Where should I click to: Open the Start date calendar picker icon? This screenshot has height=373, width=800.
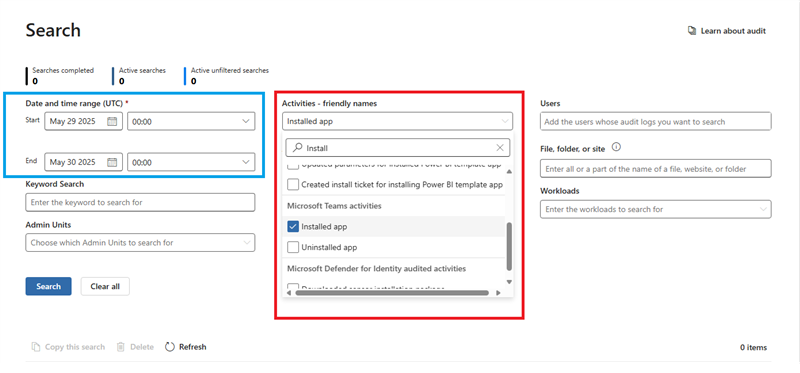point(112,121)
